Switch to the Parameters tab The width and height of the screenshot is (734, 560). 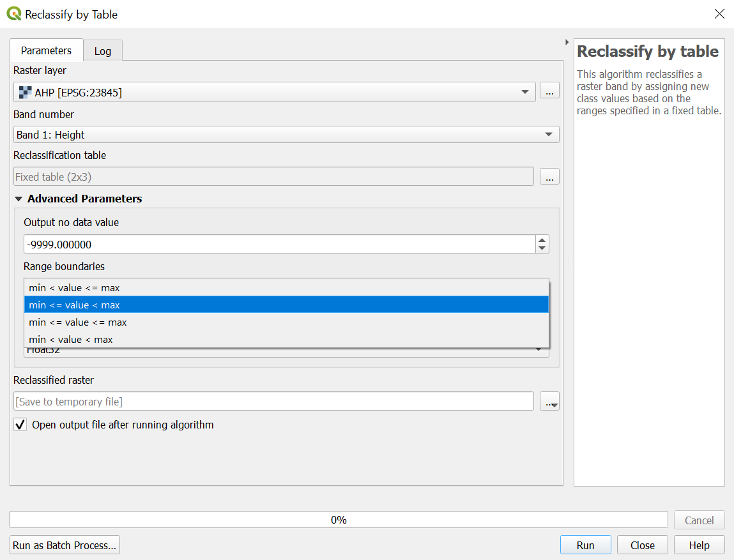tap(46, 50)
